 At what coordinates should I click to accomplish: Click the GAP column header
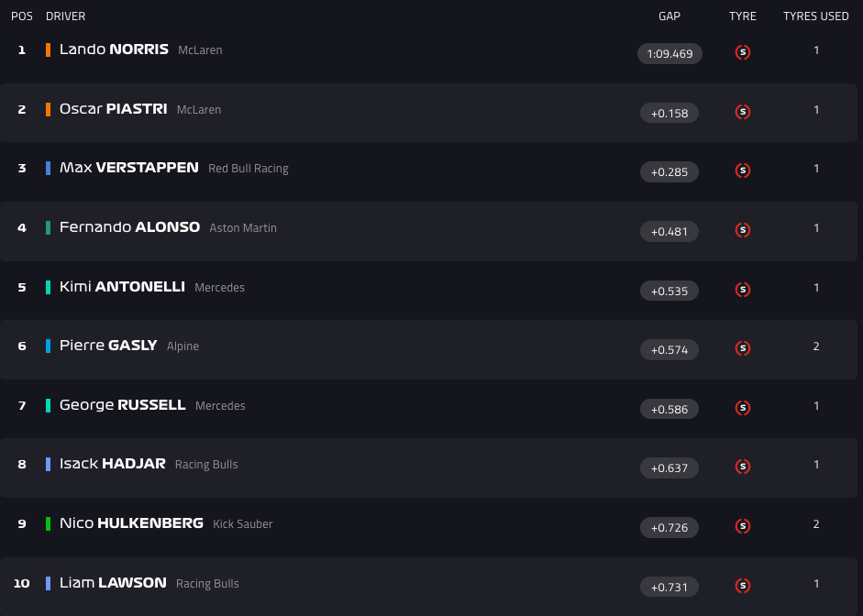coord(669,16)
